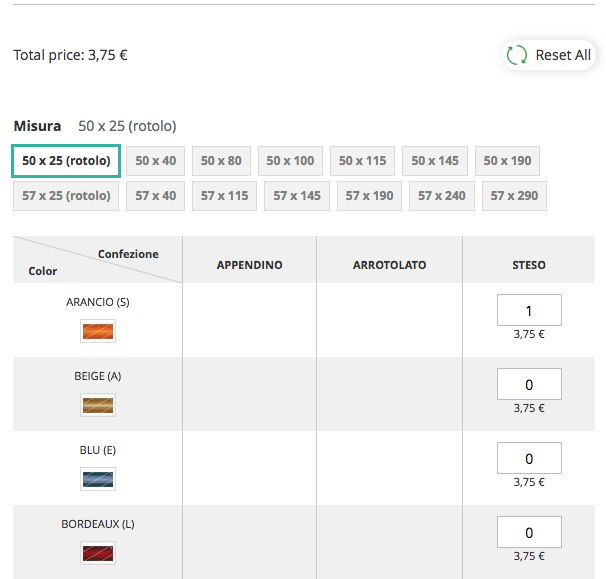Viewport: 606px width, 579px height.
Task: Select size 50 x 100
Action: click(290, 161)
